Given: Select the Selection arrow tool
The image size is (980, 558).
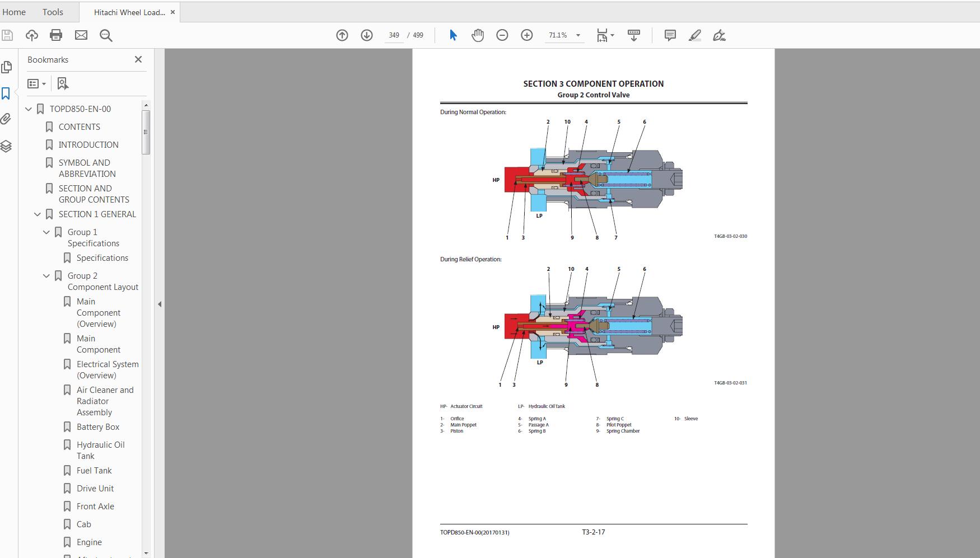Looking at the screenshot, I should pos(453,35).
